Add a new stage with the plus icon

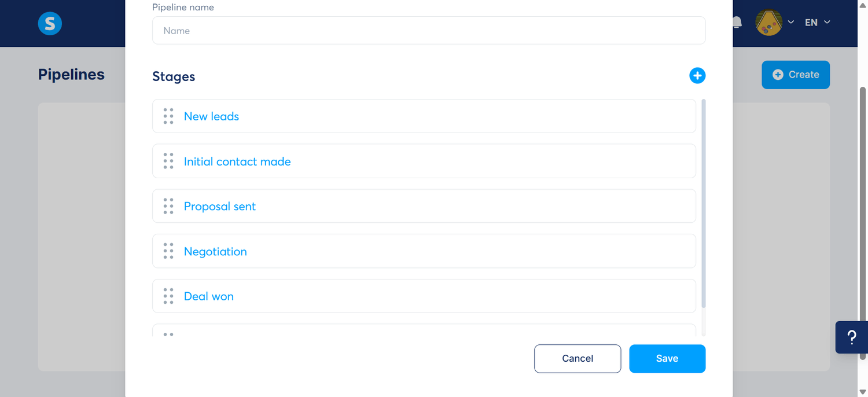point(697,75)
